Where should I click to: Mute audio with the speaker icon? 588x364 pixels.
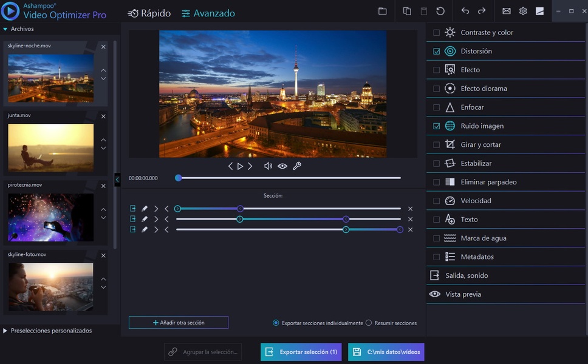(x=268, y=166)
